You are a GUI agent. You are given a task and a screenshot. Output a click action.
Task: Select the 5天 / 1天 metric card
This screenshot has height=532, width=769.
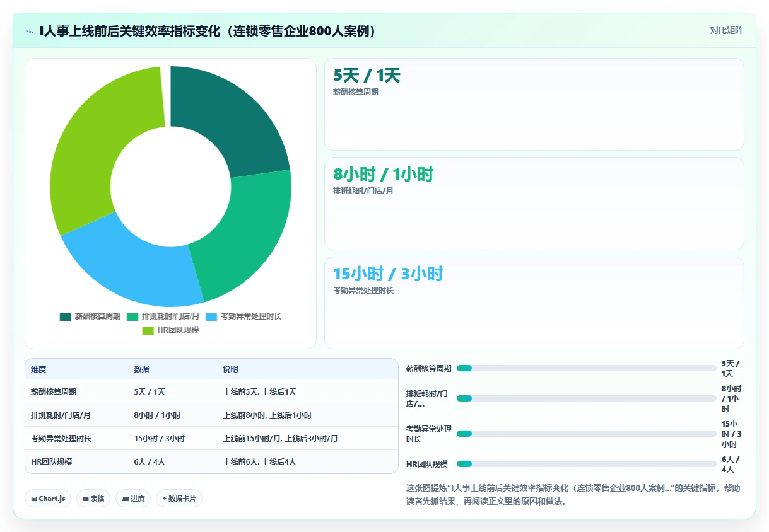534,105
